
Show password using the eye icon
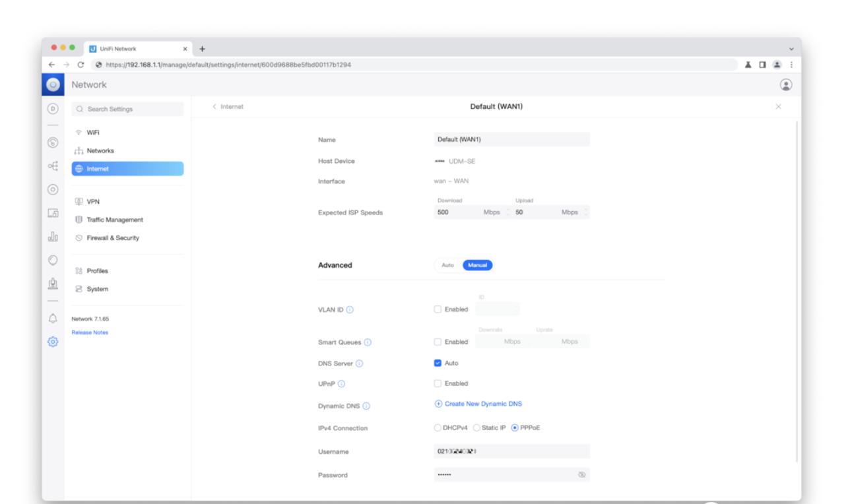(581, 474)
